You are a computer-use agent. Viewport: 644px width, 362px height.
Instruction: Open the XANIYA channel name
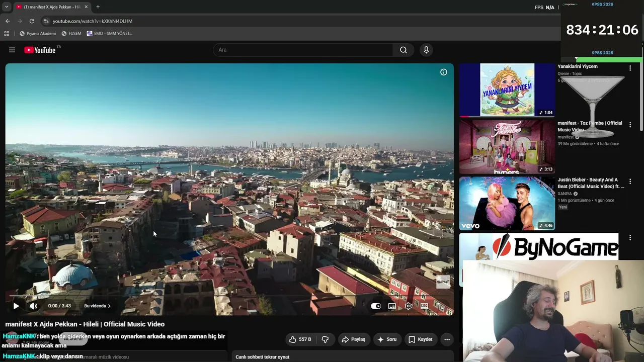tap(565, 194)
